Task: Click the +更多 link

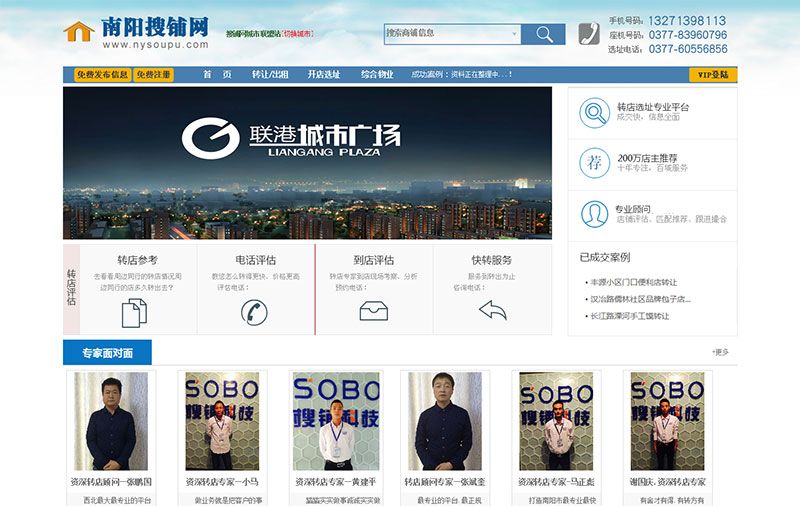Action: (x=720, y=352)
